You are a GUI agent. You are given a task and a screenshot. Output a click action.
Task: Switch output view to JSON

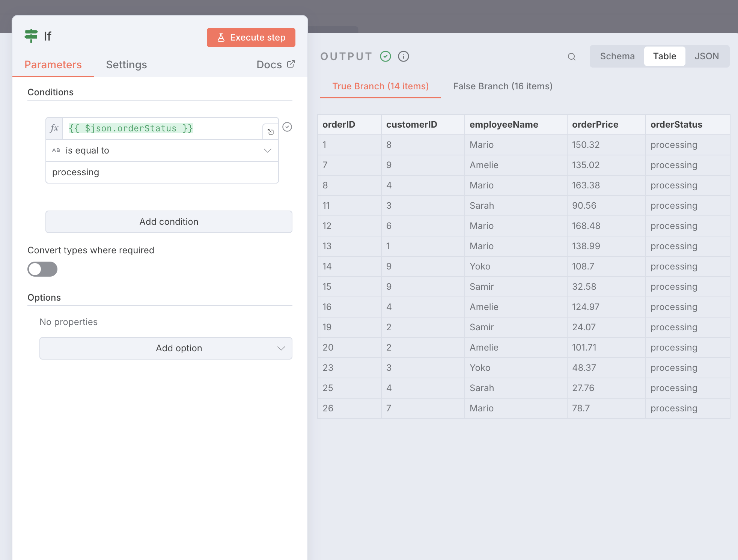tap(707, 56)
